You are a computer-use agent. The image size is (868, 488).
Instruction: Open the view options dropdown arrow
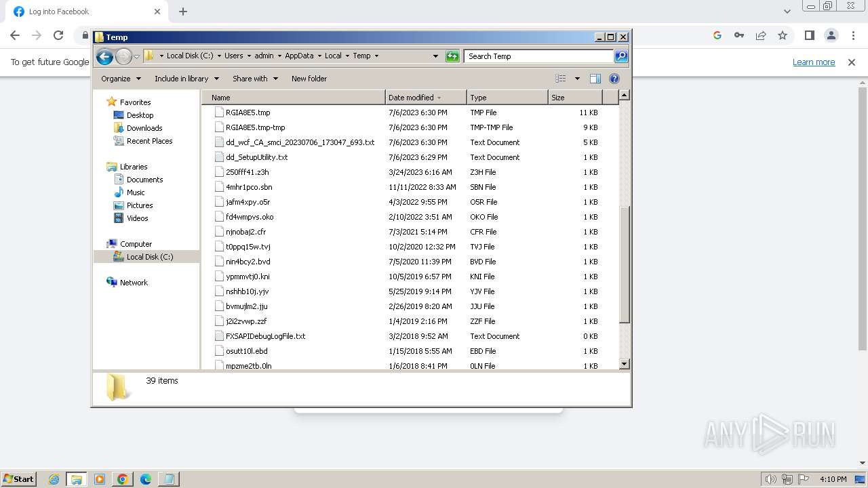click(x=577, y=79)
